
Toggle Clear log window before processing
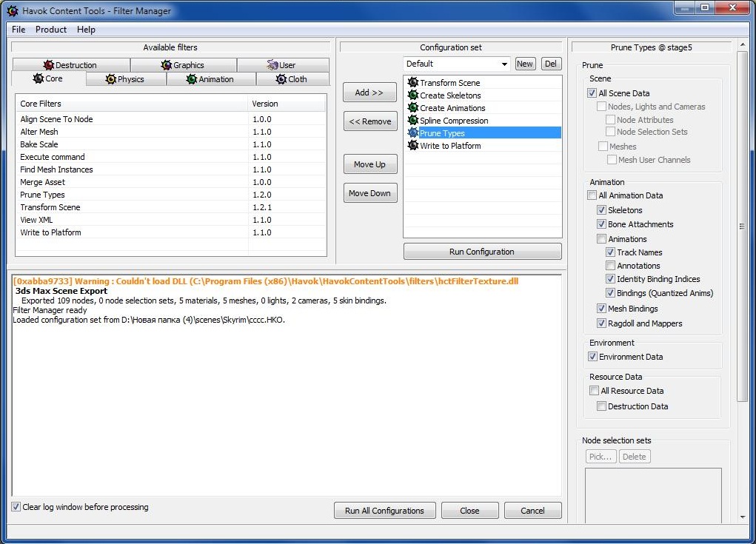[x=16, y=506]
